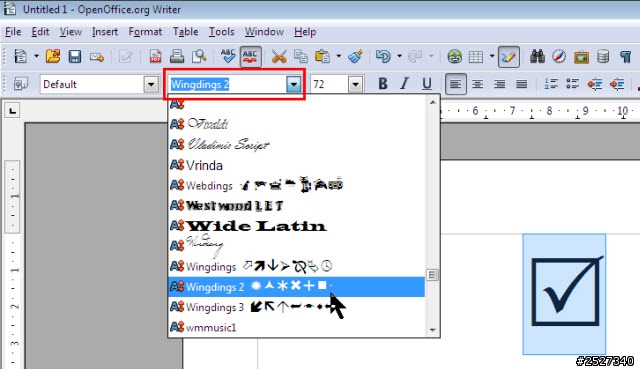Justify text alignment
The height and width of the screenshot is (369, 640).
[x=522, y=84]
